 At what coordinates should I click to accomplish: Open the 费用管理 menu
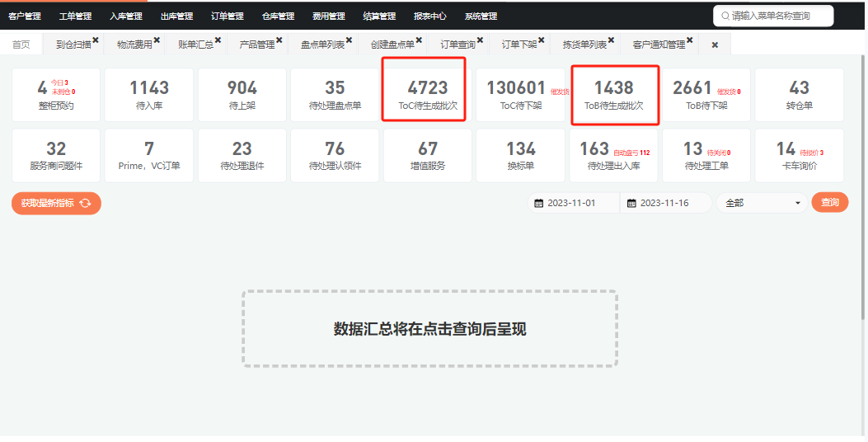point(328,16)
